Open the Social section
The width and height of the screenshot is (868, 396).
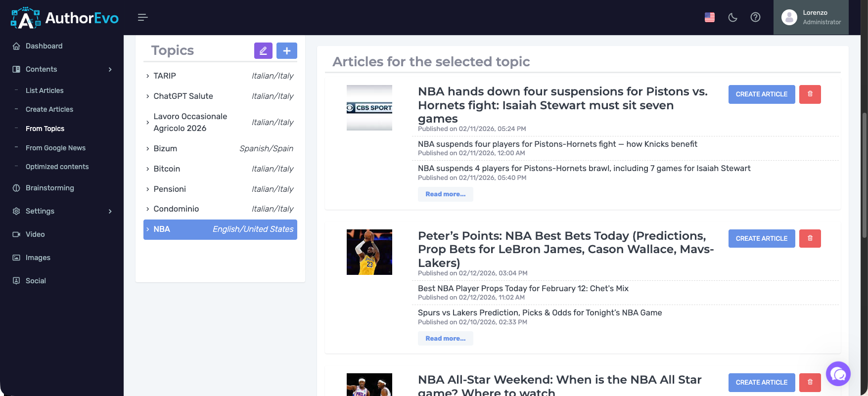36,281
